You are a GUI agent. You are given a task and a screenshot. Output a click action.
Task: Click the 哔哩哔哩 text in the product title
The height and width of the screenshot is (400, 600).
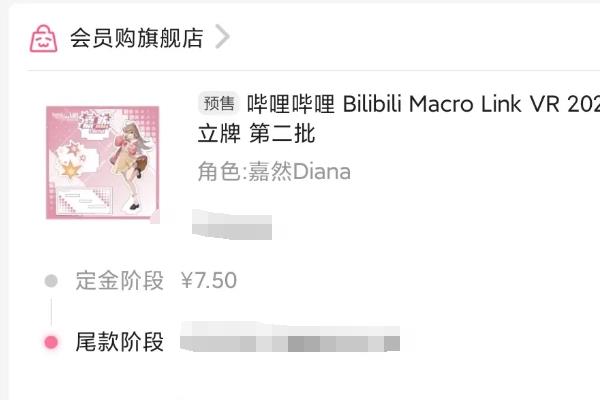tap(291, 104)
